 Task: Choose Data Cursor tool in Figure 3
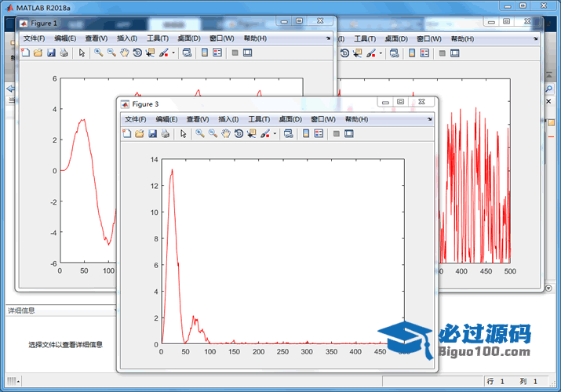252,134
